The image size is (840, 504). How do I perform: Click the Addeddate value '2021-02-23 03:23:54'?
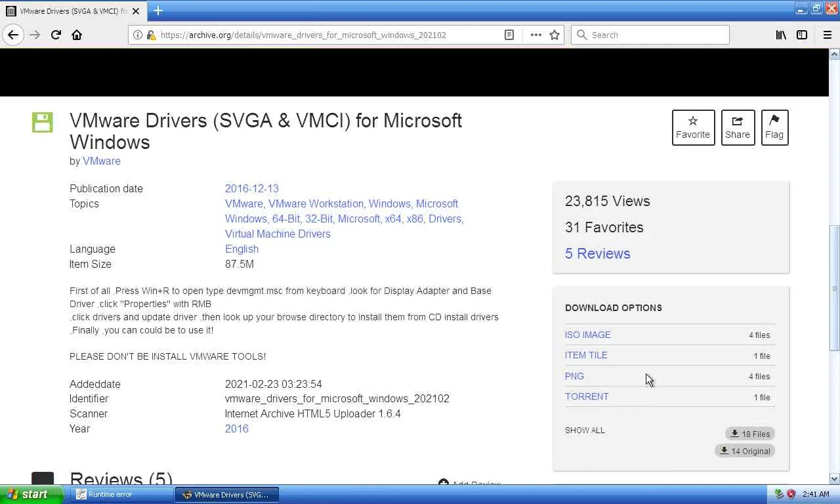pos(274,384)
